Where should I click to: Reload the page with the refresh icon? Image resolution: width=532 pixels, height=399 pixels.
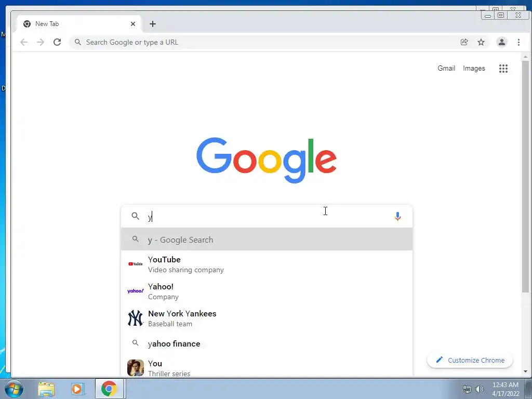[57, 42]
